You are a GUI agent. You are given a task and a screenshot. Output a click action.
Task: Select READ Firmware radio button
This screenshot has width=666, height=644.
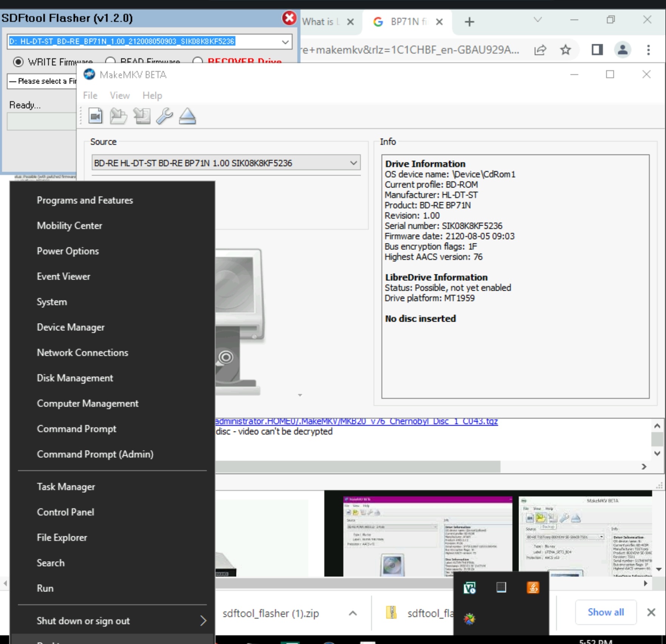110,61
